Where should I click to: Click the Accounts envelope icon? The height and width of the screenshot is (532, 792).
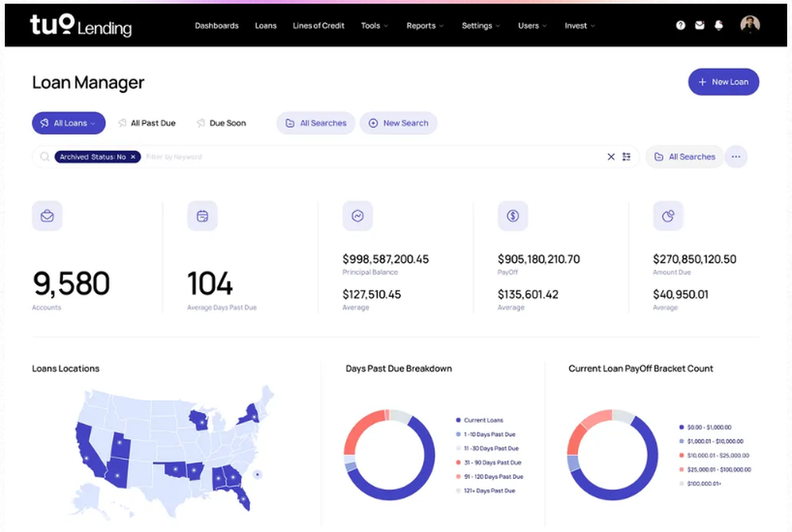point(47,216)
